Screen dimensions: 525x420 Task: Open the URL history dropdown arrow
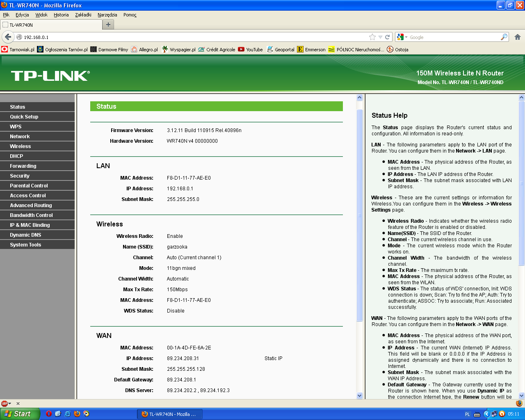pyautogui.click(x=380, y=37)
